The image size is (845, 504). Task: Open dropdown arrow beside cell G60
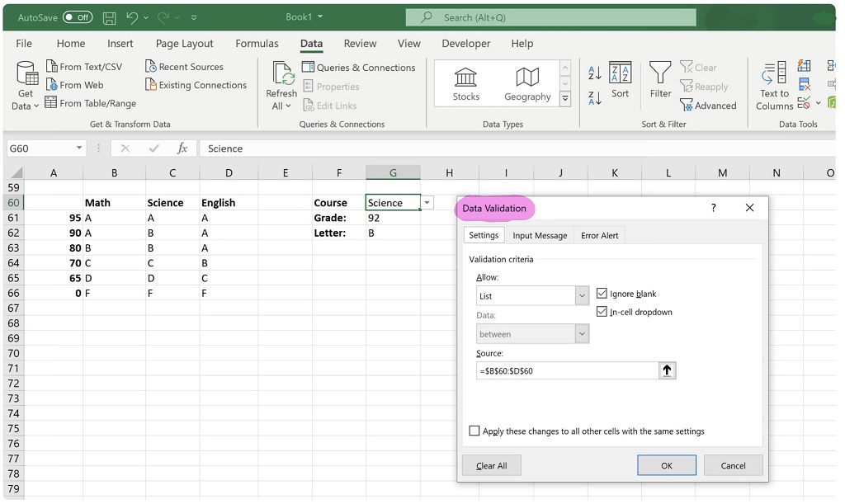[427, 203]
